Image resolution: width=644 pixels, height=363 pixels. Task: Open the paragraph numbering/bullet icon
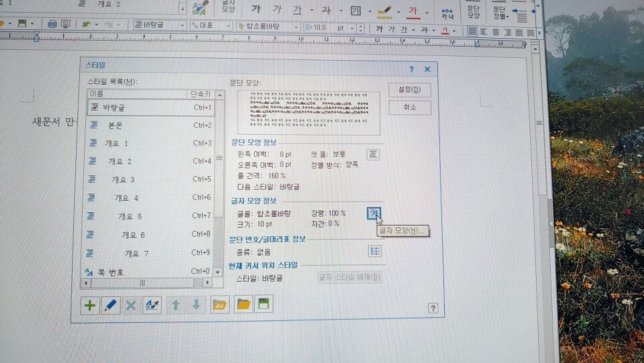click(x=375, y=251)
